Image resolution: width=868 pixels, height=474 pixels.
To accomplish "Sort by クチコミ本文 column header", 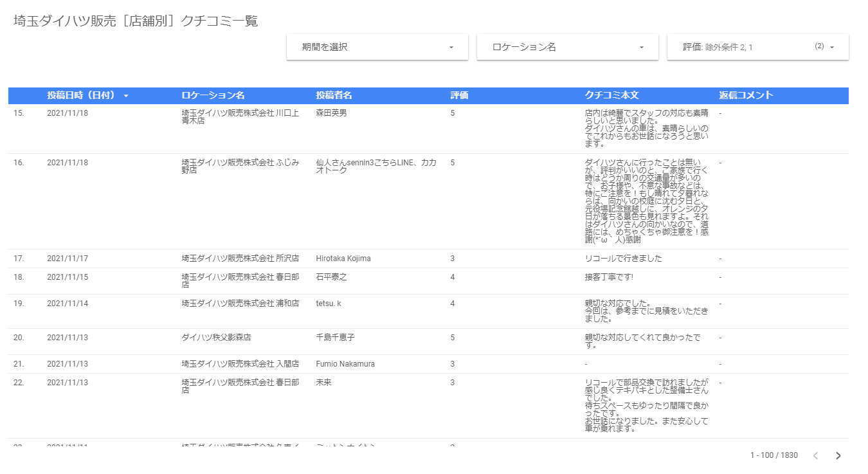I will point(611,95).
